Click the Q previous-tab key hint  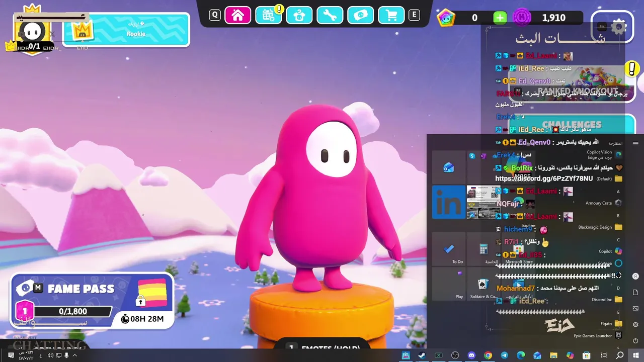tap(215, 15)
